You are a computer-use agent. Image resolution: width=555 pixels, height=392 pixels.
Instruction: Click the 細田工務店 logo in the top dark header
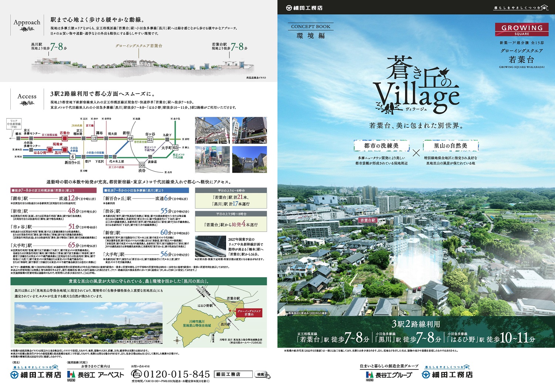pyautogui.click(x=305, y=8)
